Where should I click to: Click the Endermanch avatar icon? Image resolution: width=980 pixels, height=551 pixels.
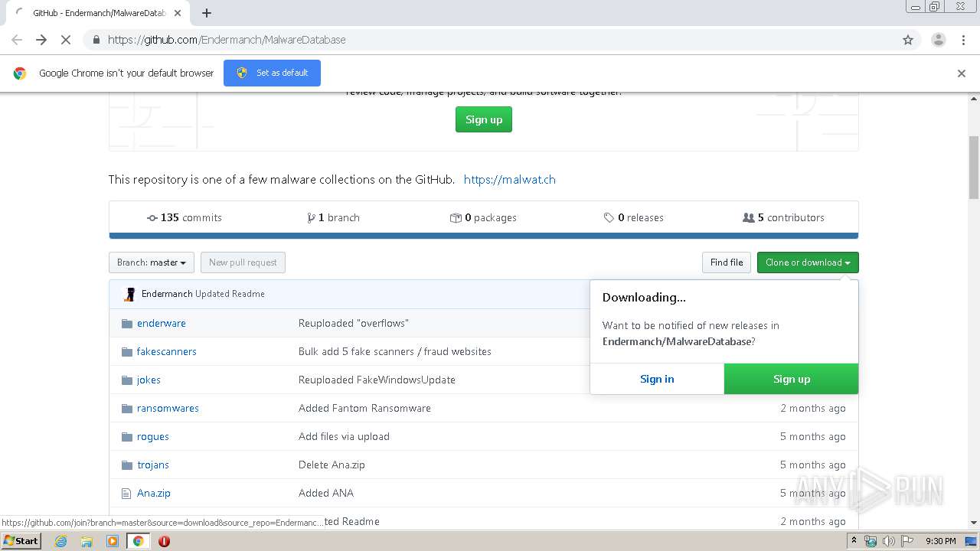pos(130,294)
